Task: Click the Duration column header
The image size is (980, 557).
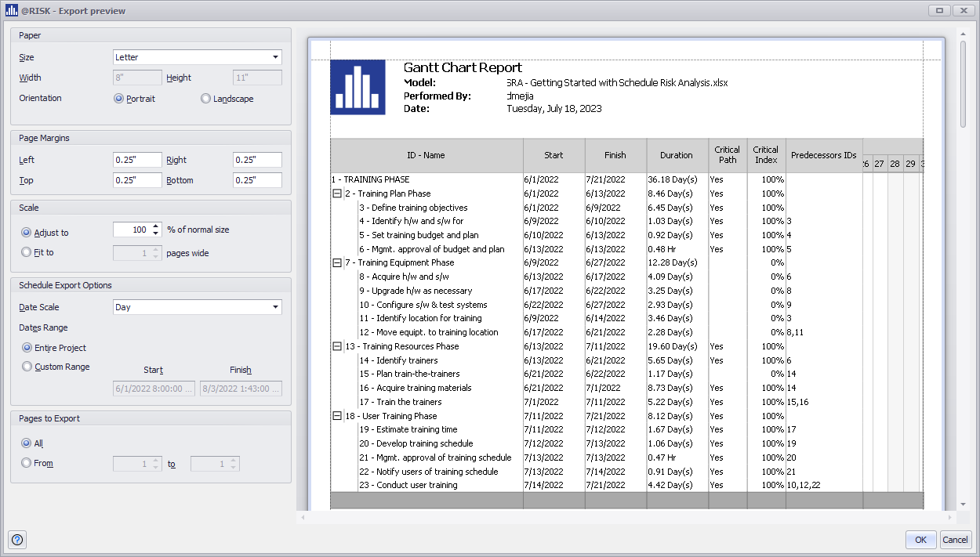Action: click(x=677, y=155)
